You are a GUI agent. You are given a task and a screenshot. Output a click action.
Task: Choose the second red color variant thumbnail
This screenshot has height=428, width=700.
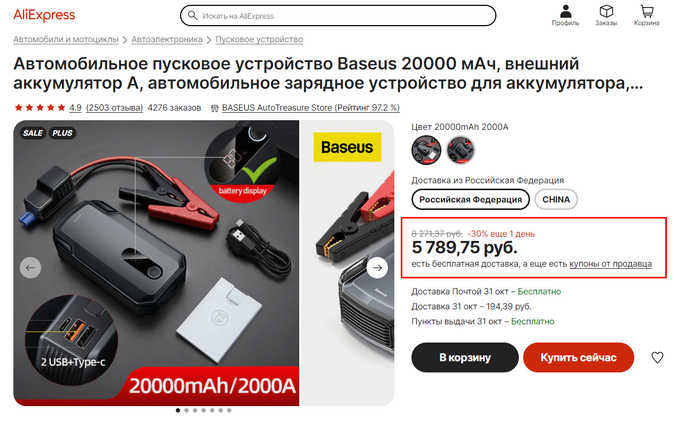[460, 150]
